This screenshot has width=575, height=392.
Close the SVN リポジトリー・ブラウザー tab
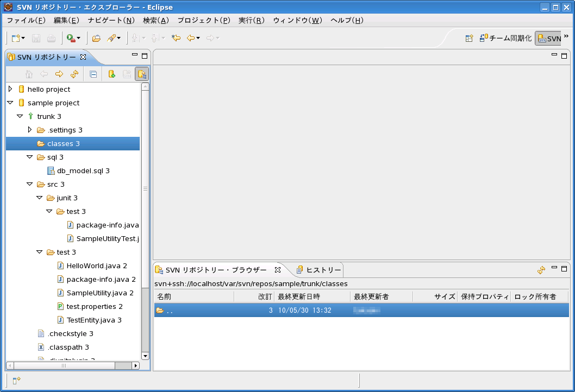coord(278,270)
